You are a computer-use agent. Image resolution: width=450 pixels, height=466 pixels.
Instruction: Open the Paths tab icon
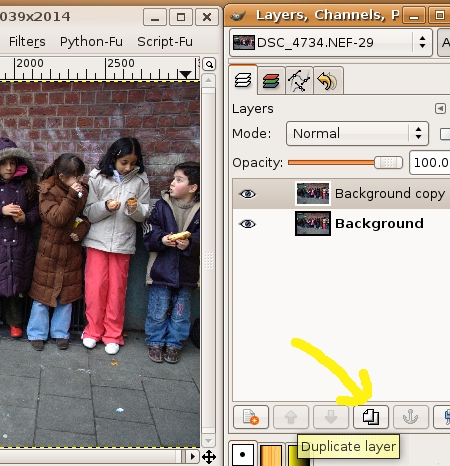coord(299,81)
